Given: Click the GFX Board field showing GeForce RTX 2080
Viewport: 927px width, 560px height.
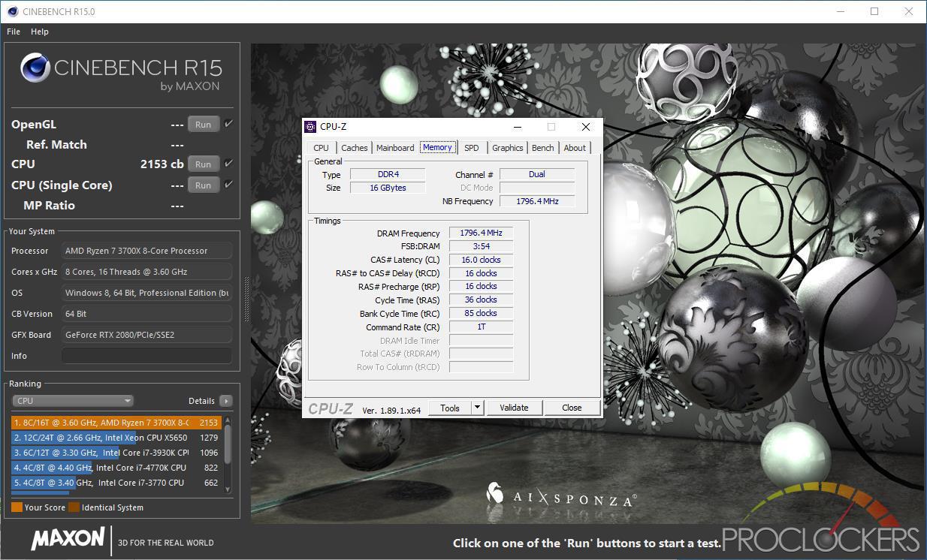Looking at the screenshot, I should [x=146, y=335].
